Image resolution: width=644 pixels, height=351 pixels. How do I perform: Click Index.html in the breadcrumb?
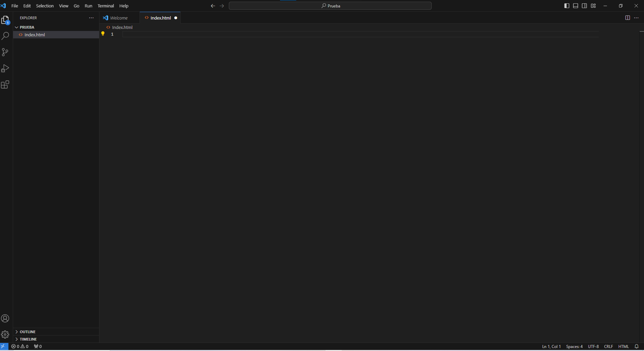pos(119,27)
